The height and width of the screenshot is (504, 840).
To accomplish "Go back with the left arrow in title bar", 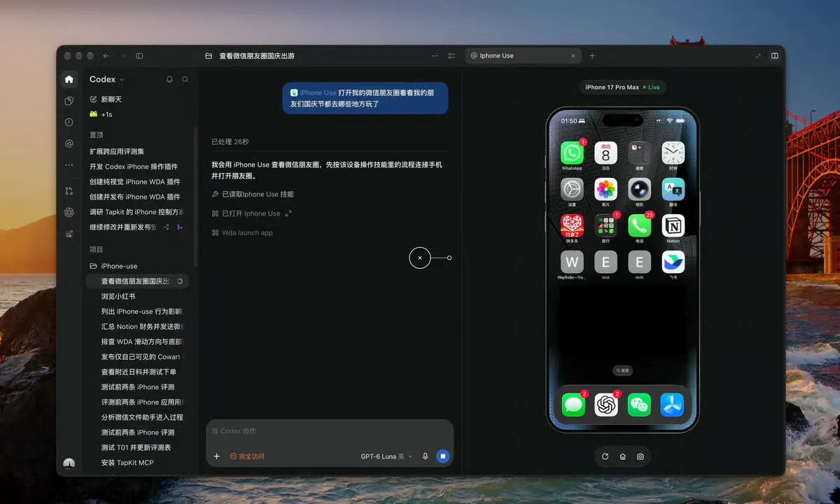I will [x=106, y=56].
